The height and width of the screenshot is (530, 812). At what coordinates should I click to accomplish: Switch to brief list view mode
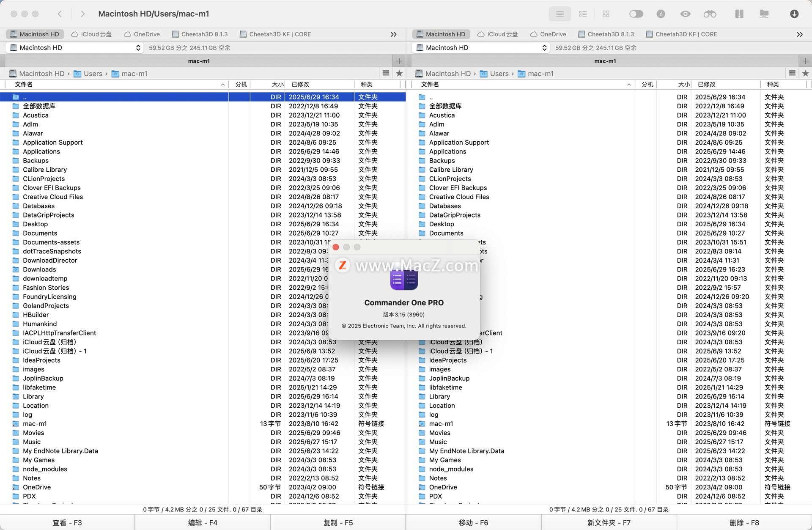[x=583, y=14]
